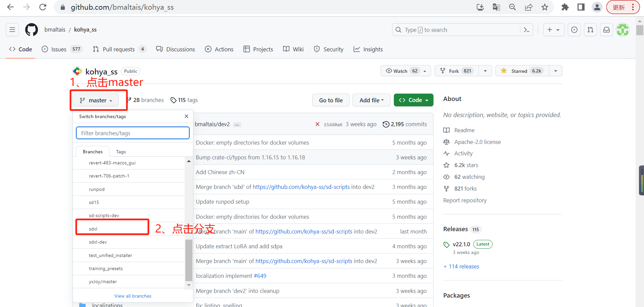Go back with the browser back arrow
Screen dimensions: 644x307
tap(10, 7)
